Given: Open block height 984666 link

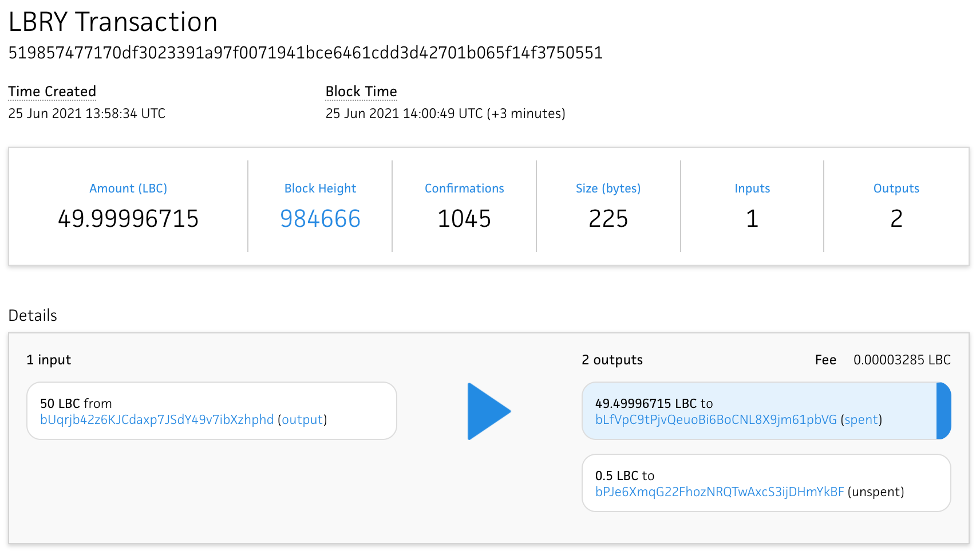Looking at the screenshot, I should (x=320, y=219).
